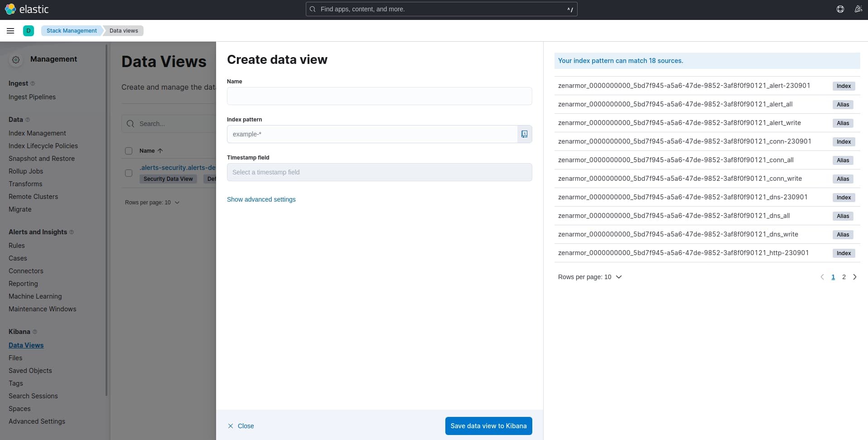Toggle the select-all checkbox in Name column
The width and height of the screenshot is (868, 440).
pyautogui.click(x=128, y=151)
